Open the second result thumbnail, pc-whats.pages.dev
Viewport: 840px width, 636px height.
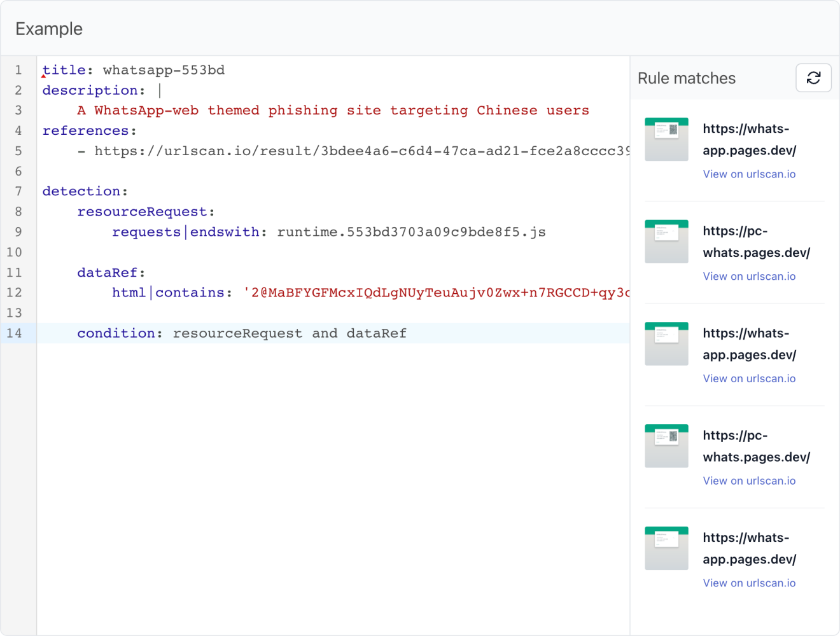666,242
